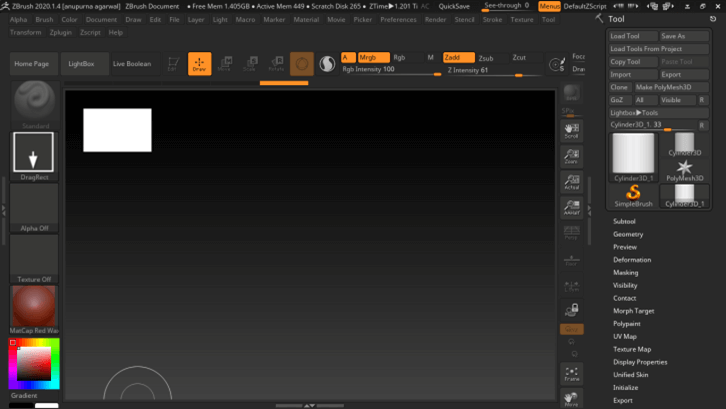This screenshot has width=726, height=409.
Task: Toggle Zadd mode
Action: tap(459, 57)
